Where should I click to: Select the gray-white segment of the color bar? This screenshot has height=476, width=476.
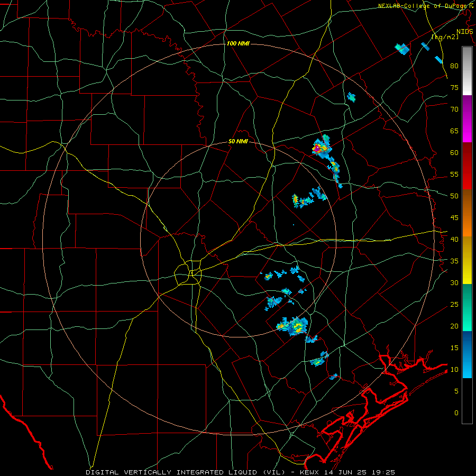point(467,71)
